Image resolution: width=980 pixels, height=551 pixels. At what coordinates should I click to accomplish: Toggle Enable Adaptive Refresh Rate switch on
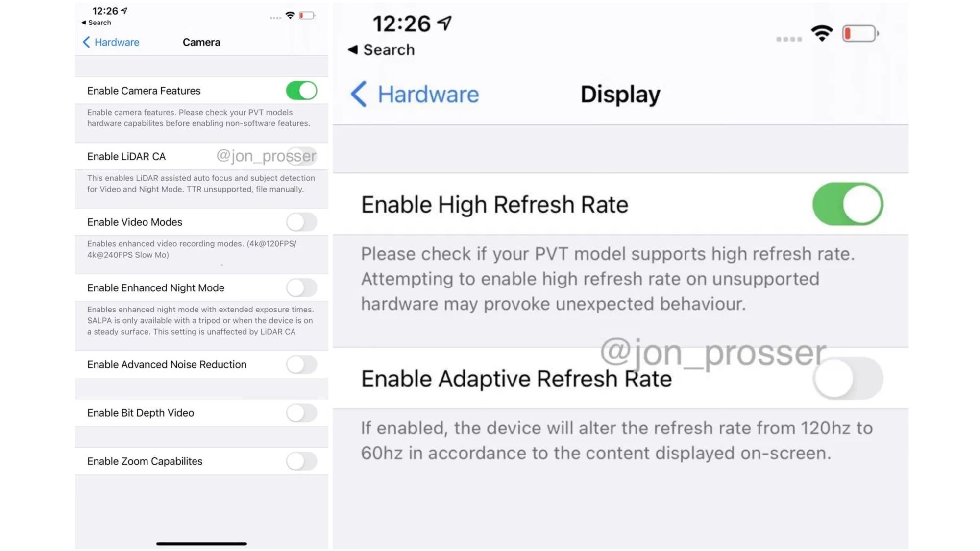tap(848, 378)
